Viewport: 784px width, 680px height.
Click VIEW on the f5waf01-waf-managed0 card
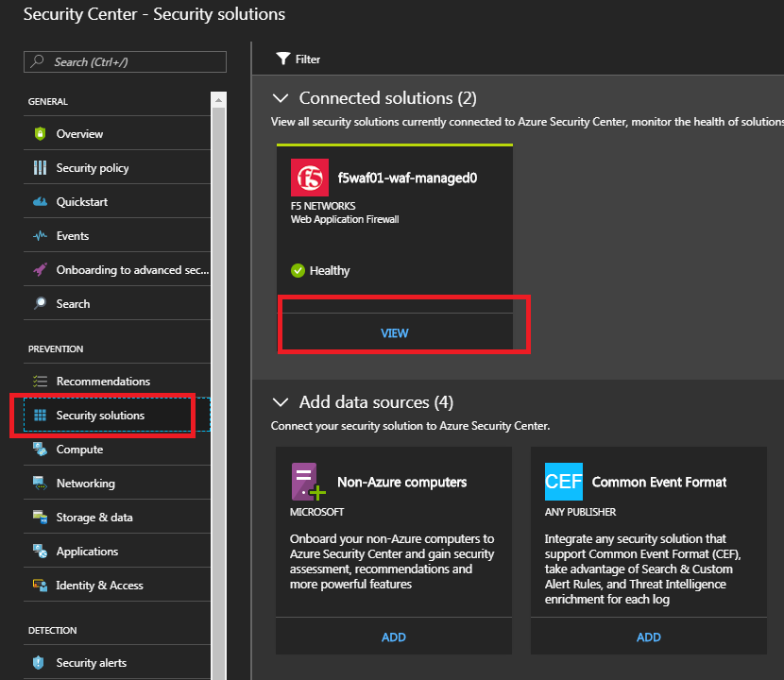coord(395,333)
